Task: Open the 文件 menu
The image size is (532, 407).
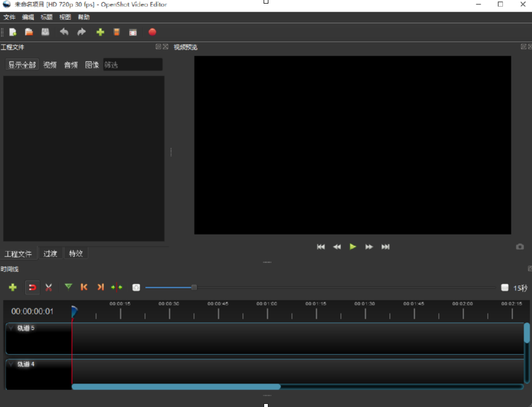Action: pyautogui.click(x=10, y=18)
